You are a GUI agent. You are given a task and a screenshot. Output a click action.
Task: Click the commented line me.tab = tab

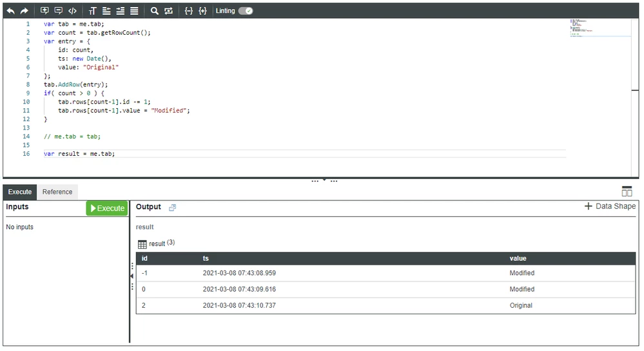click(x=72, y=137)
